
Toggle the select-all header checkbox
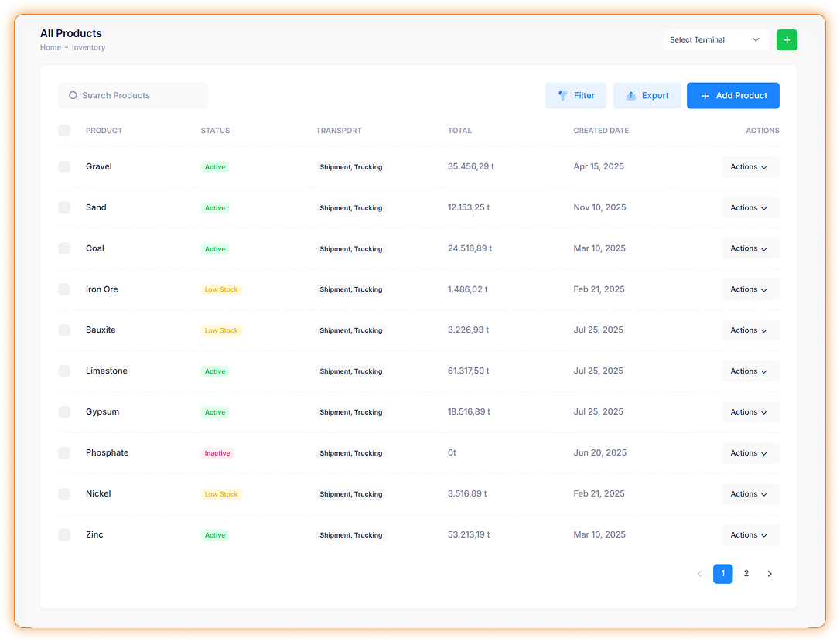[x=64, y=131]
